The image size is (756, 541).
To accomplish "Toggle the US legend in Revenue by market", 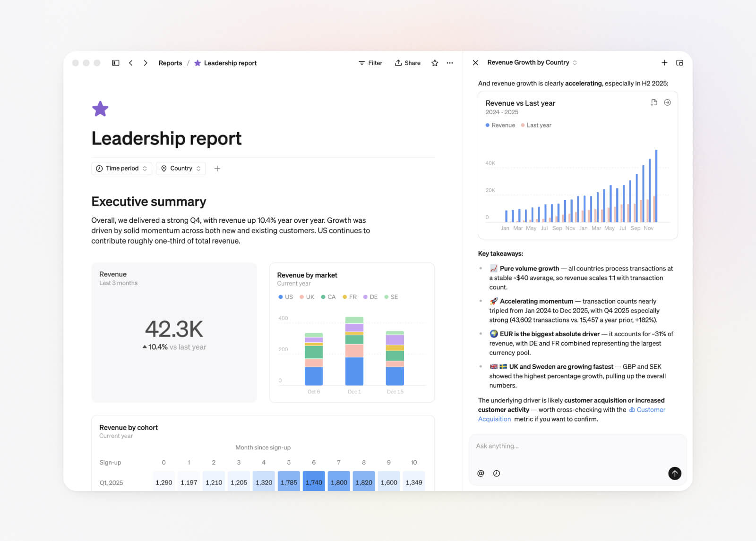I will (285, 297).
